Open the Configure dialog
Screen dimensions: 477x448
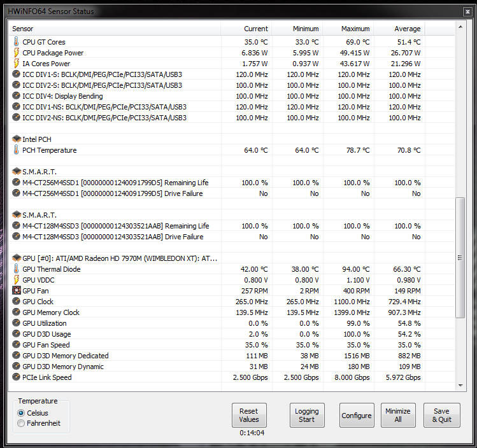(x=357, y=415)
